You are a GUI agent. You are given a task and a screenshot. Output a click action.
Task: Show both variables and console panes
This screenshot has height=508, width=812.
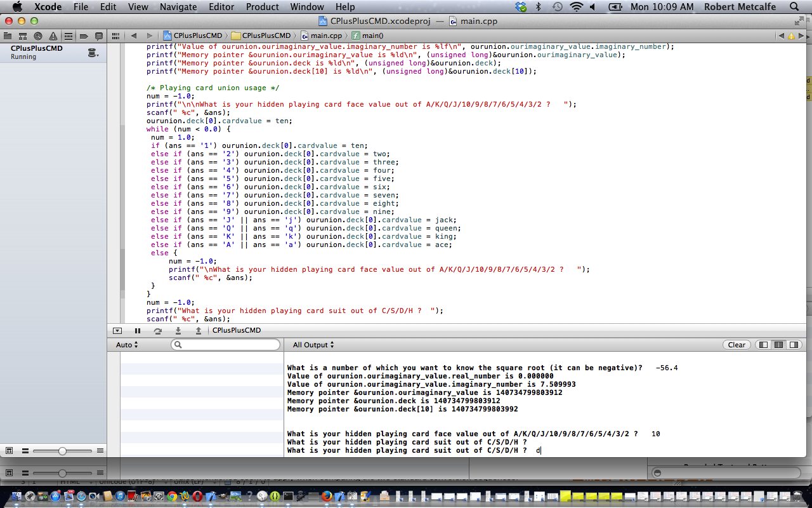pos(779,345)
